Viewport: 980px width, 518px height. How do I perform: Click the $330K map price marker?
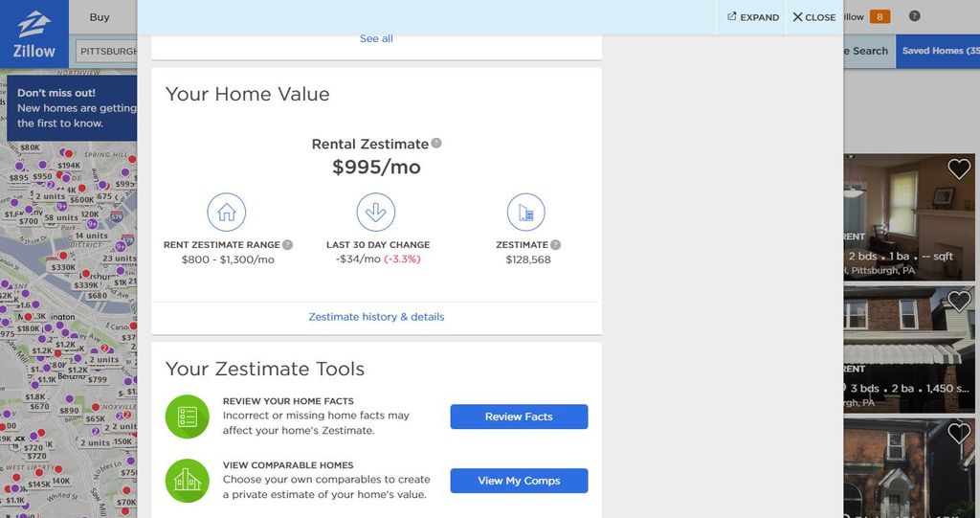(63, 267)
